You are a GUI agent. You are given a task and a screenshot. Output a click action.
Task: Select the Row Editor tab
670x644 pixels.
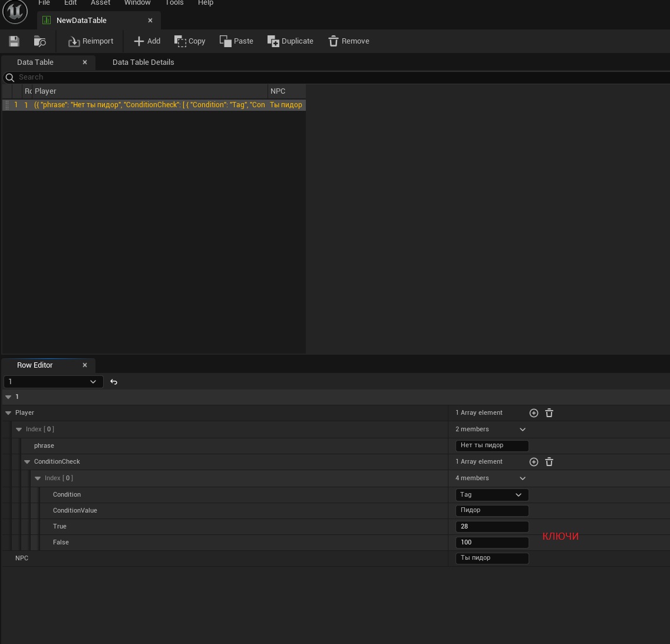pyautogui.click(x=35, y=365)
